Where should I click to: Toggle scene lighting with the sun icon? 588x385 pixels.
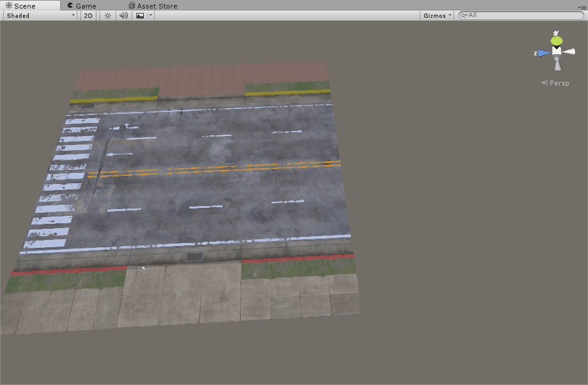coord(106,15)
